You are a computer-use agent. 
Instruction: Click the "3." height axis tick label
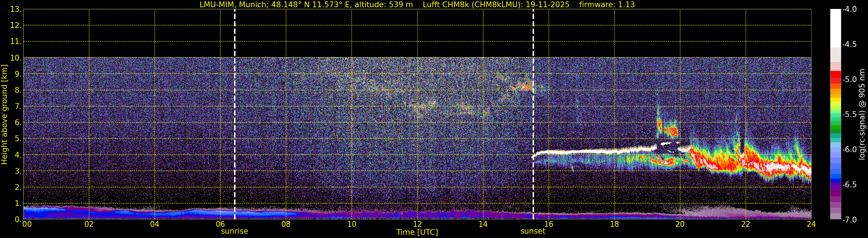18,171
